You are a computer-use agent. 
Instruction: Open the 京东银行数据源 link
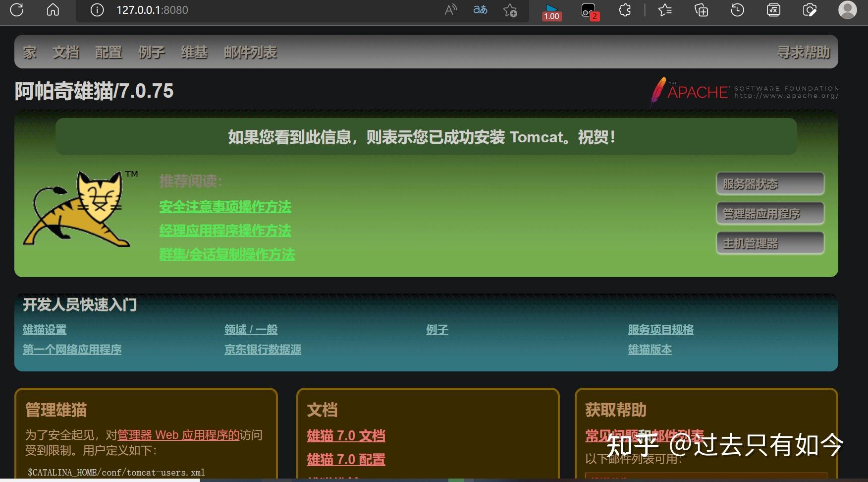click(263, 350)
